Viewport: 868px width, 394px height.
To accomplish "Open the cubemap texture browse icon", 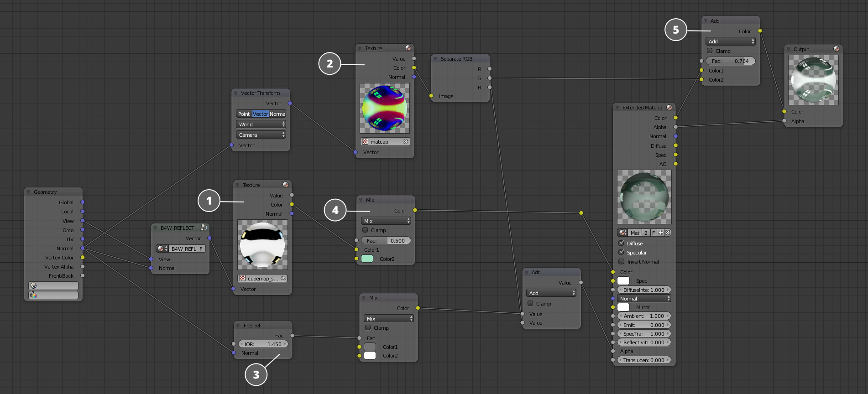I will click(242, 278).
